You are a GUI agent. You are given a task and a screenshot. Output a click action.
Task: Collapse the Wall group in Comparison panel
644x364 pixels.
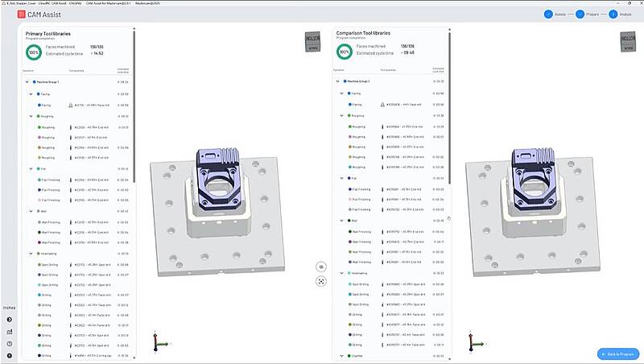[341, 220]
